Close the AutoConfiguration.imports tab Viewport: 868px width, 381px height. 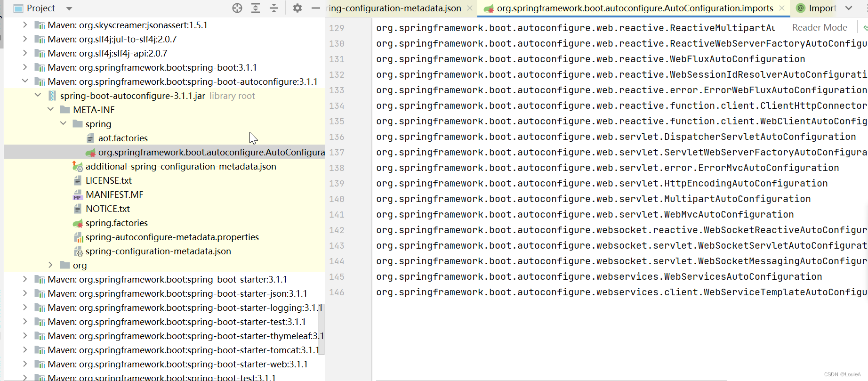[782, 8]
